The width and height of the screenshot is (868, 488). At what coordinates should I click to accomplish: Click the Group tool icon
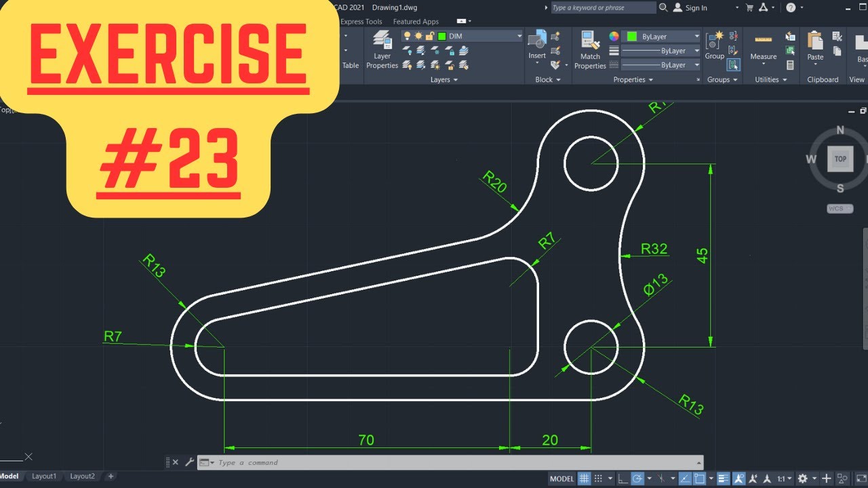pos(714,45)
